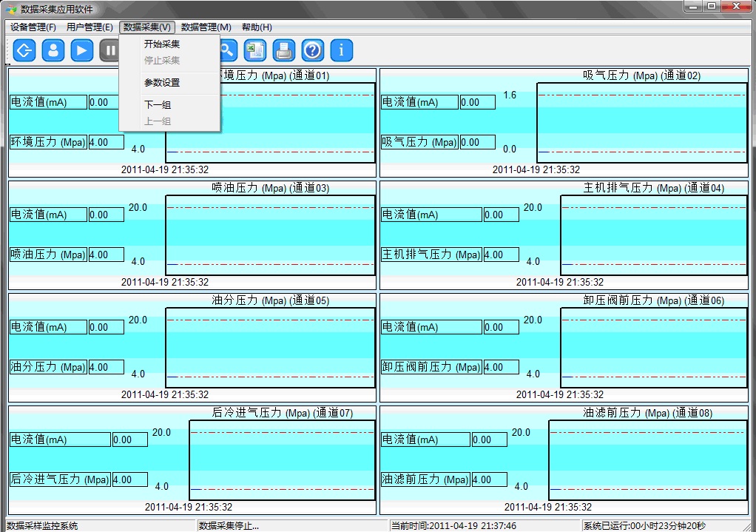
Task: Click the 卸压阀前压力 (Mpa) (通道06) title
Action: click(x=654, y=300)
